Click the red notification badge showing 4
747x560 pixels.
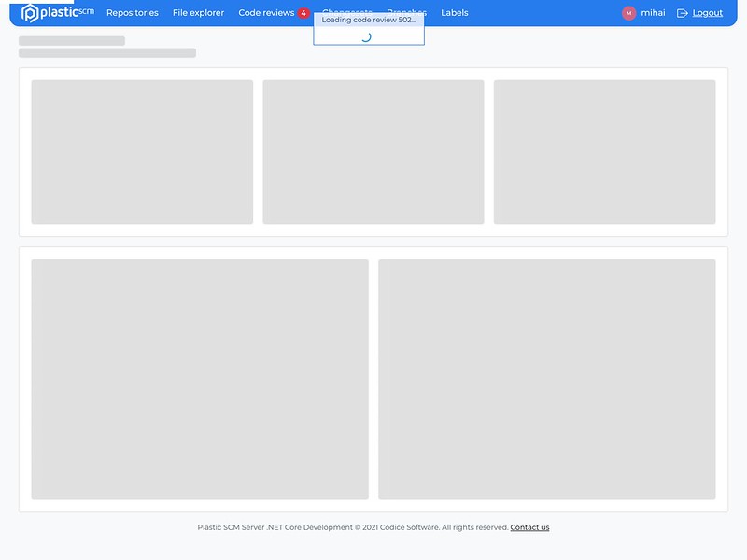pyautogui.click(x=303, y=12)
